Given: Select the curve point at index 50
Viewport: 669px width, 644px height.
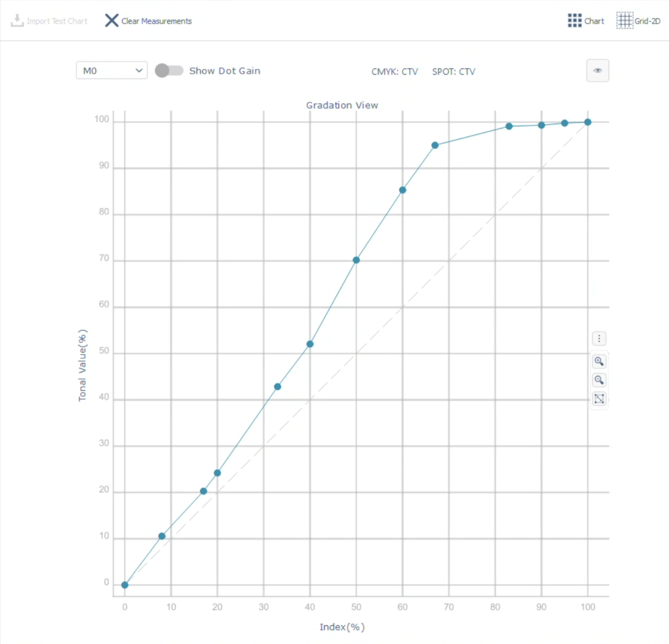Looking at the screenshot, I should tap(356, 260).
